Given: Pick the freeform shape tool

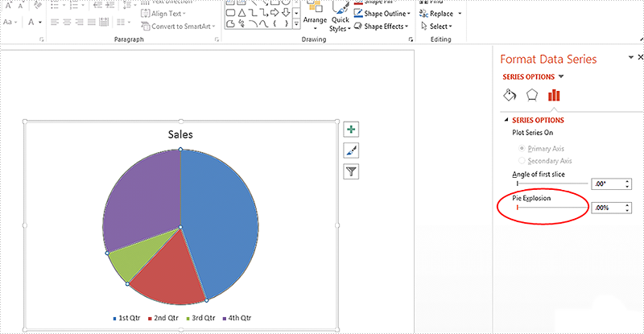Looking at the screenshot, I should pos(230,24).
